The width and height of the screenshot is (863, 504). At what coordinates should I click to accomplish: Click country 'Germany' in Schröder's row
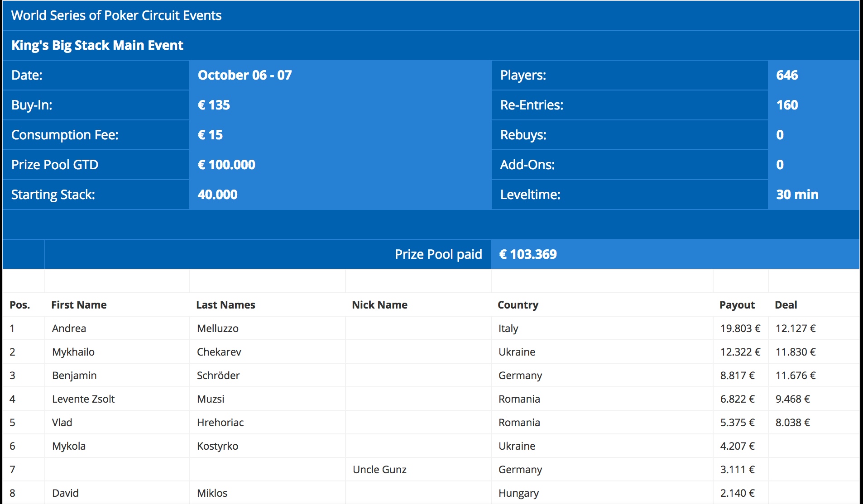click(x=520, y=376)
